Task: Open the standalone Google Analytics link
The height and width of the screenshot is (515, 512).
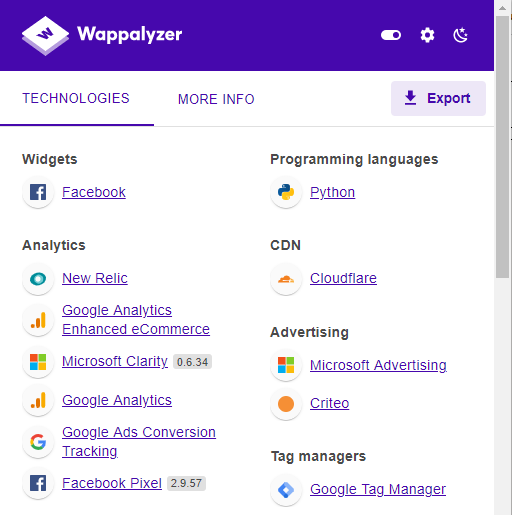Action: coord(117,400)
